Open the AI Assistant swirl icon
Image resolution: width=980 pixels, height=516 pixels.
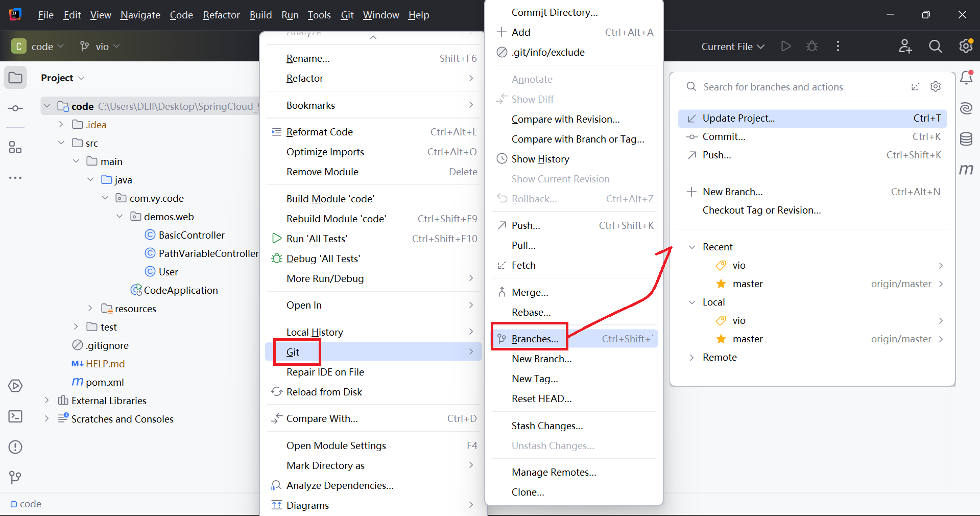click(x=966, y=108)
